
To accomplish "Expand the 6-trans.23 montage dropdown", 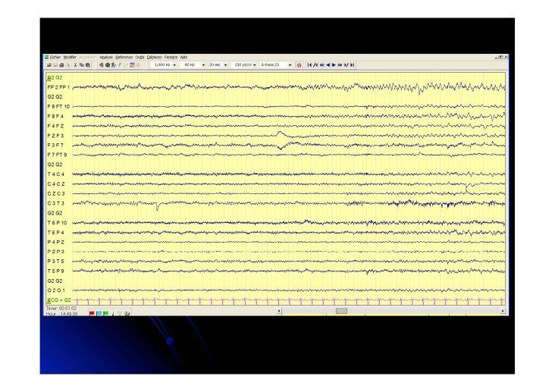I will pos(290,64).
